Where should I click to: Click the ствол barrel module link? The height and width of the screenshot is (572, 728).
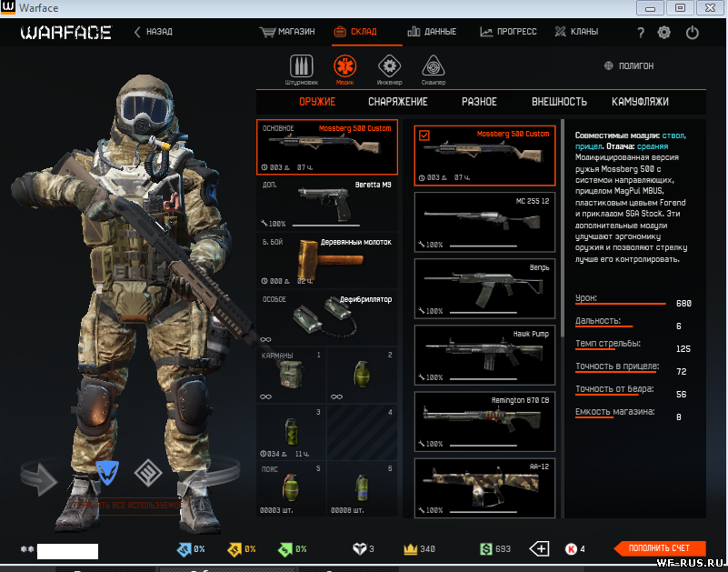point(673,135)
